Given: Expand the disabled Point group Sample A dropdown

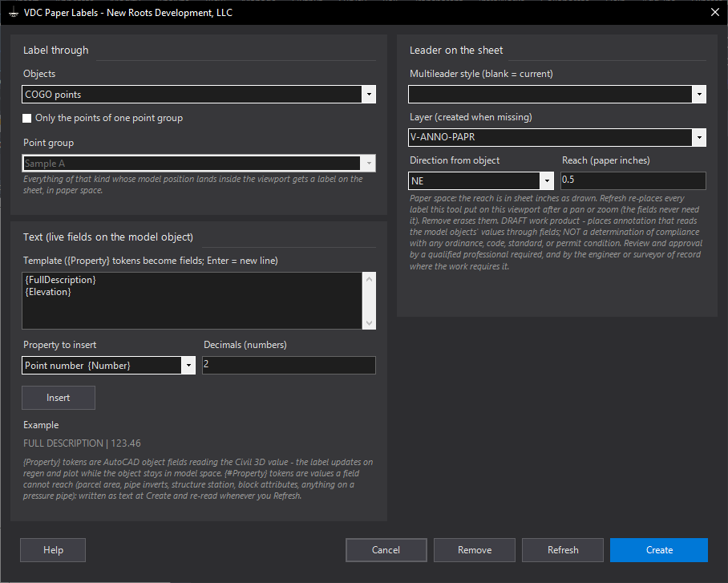Looking at the screenshot, I should pos(369,163).
